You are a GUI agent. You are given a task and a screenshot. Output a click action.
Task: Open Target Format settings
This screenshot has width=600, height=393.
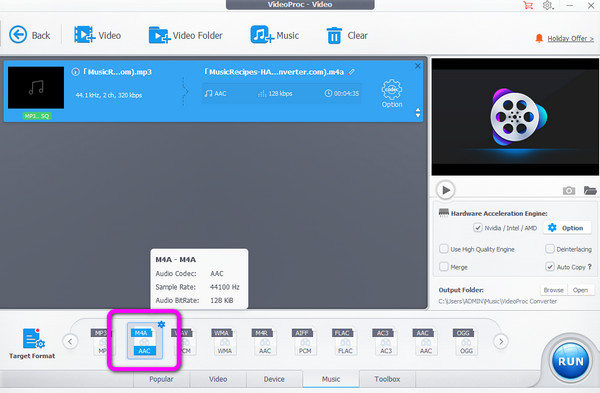[x=32, y=343]
